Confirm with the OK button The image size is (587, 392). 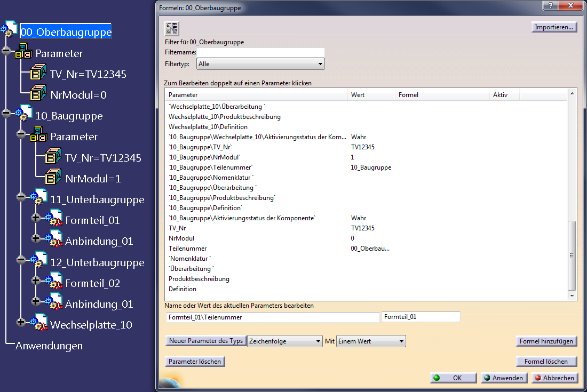454,378
